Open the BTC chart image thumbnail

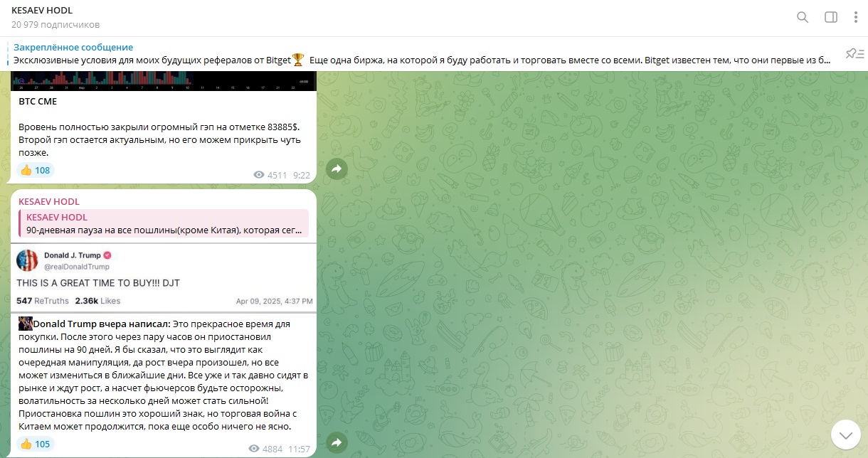pyautogui.click(x=164, y=80)
